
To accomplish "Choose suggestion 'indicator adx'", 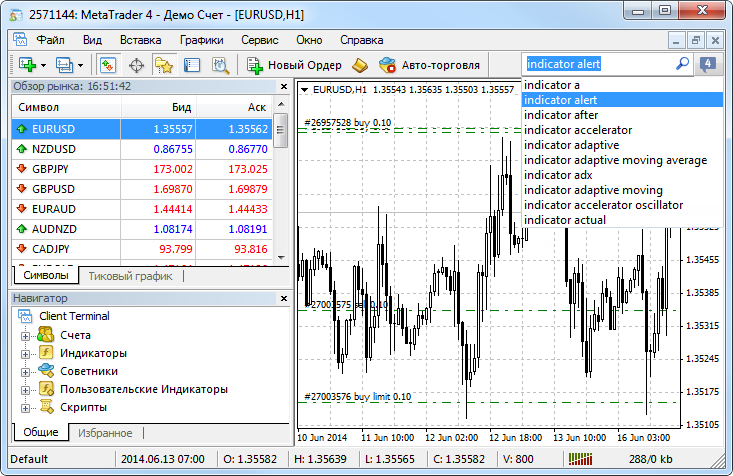I will 622,175.
